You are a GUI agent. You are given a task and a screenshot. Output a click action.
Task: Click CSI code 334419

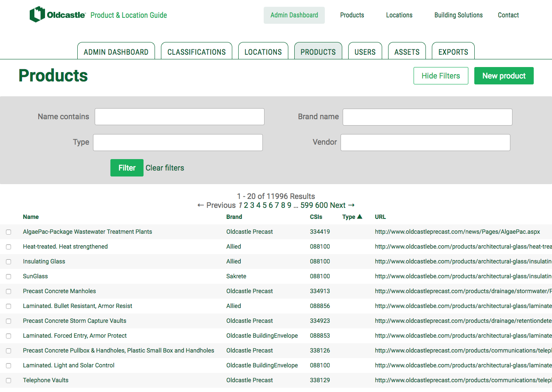(x=320, y=232)
